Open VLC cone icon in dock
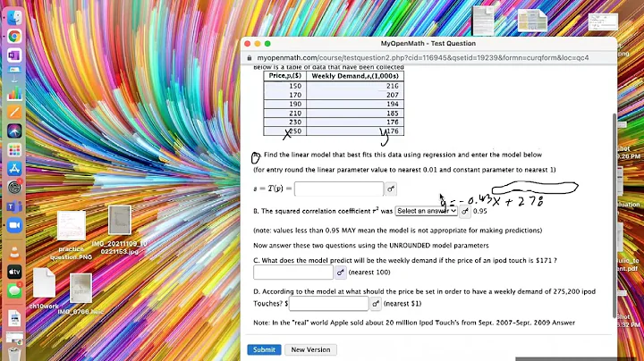 (14, 253)
